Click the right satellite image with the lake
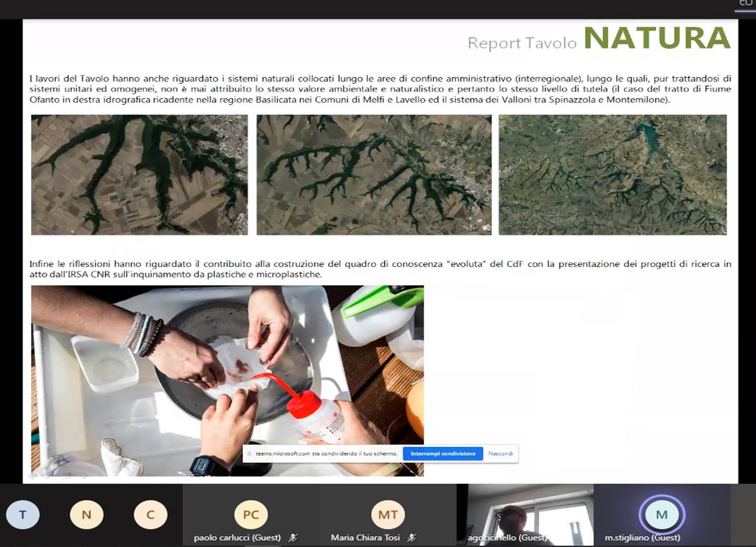This screenshot has width=756, height=547. 612,175
